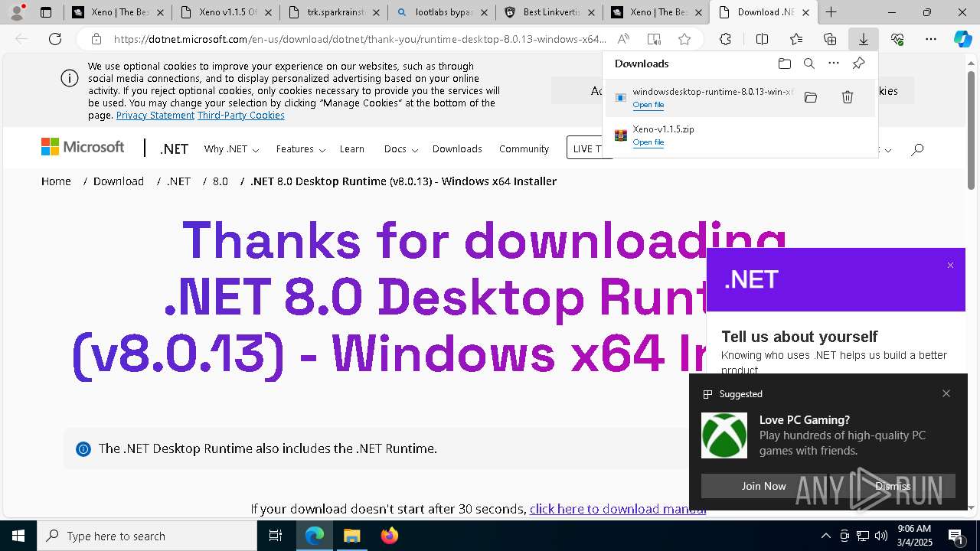980x551 pixels.
Task: Show windowsdesktop-runtime file in folder
Action: tap(811, 97)
